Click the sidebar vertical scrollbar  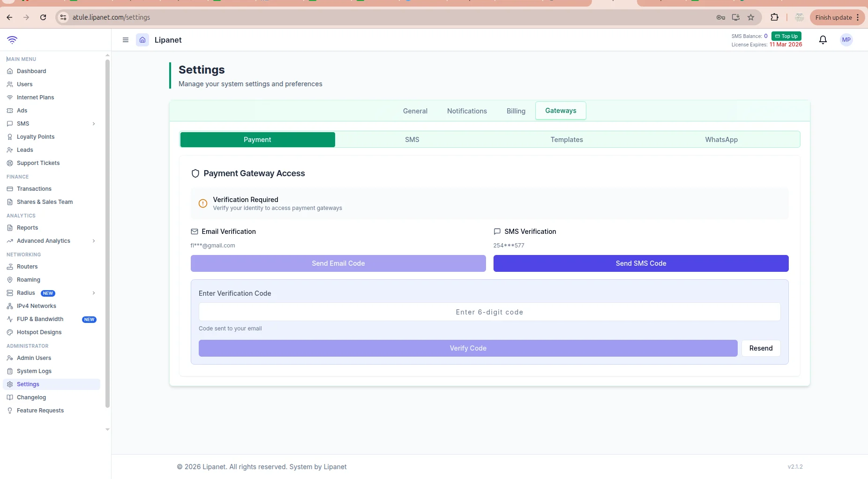click(x=107, y=233)
